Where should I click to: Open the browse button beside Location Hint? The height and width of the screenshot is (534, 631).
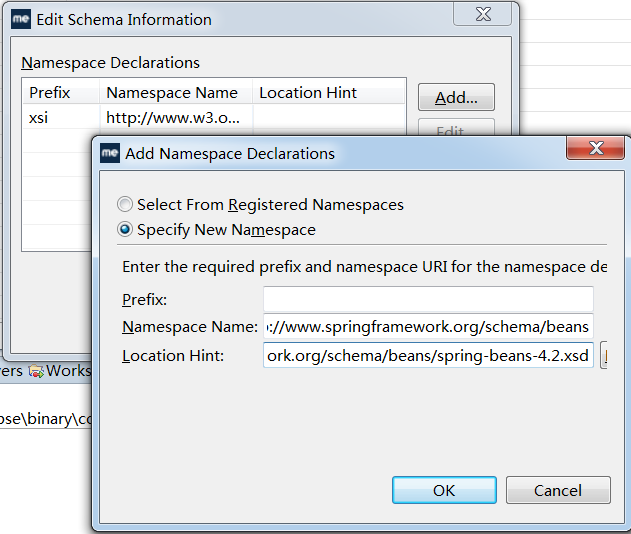pos(604,355)
